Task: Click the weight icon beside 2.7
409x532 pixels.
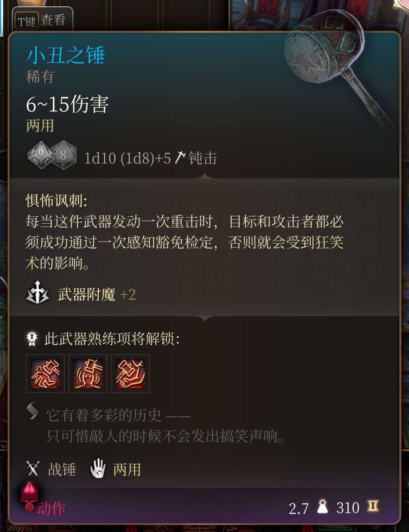Action: click(322, 506)
